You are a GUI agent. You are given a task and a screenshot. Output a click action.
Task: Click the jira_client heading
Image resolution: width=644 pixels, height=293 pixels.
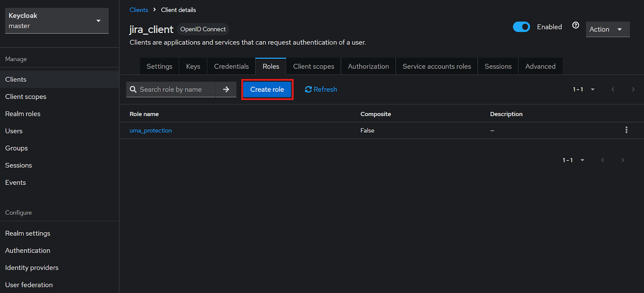pos(151,29)
